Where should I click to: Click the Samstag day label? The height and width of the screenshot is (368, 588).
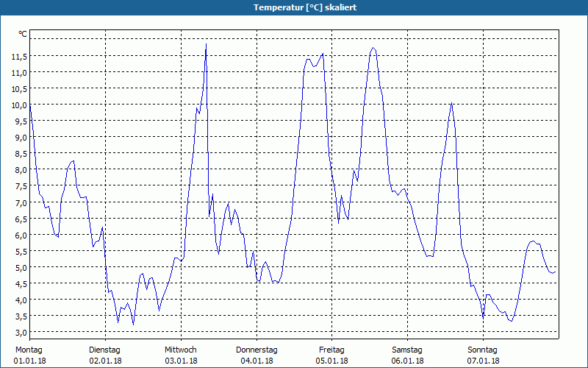(x=407, y=350)
